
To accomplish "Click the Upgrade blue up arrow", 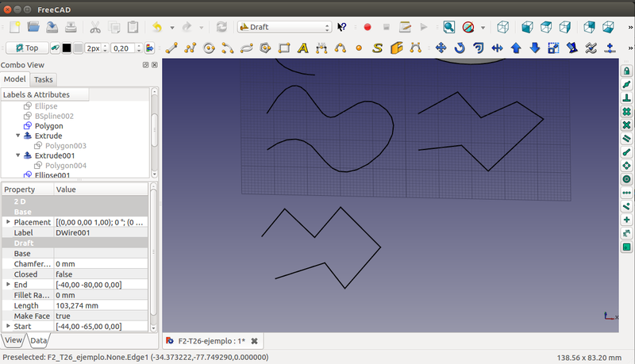I will (516, 48).
